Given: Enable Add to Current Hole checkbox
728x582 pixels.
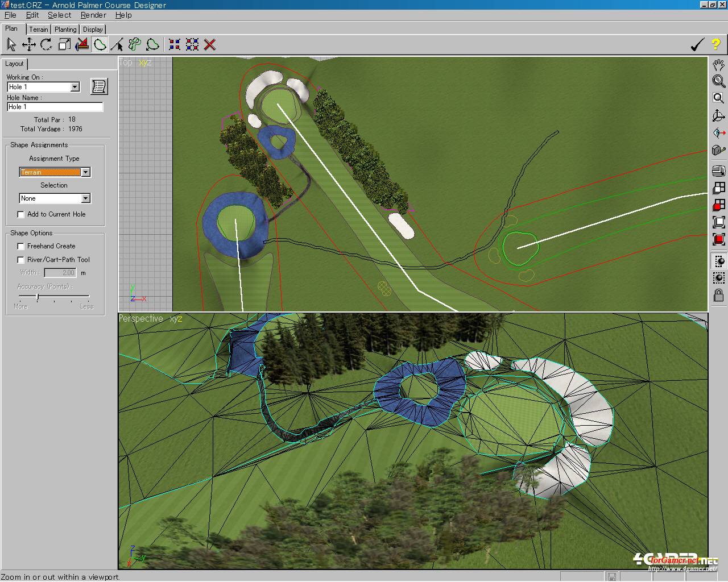Looking at the screenshot, I should (x=21, y=214).
